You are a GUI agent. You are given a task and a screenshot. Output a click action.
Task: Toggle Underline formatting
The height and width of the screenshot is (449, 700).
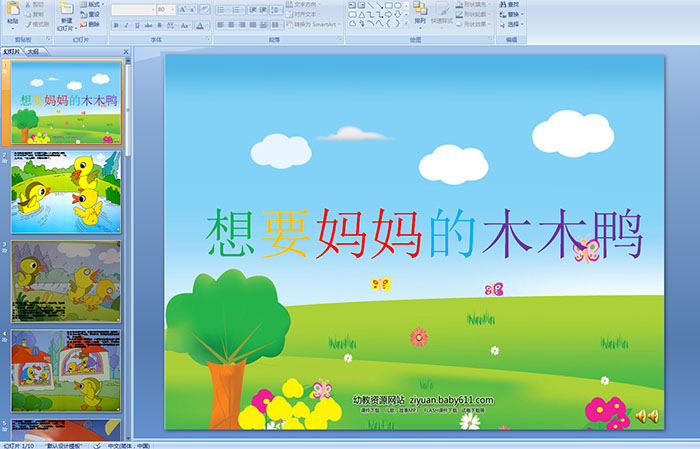[x=137, y=25]
